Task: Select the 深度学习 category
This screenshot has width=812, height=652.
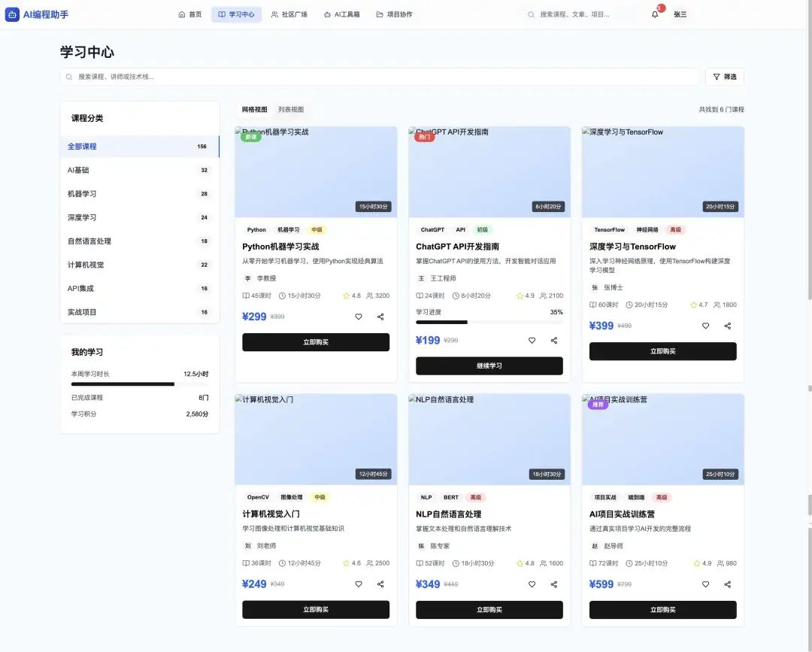Action: pos(140,217)
